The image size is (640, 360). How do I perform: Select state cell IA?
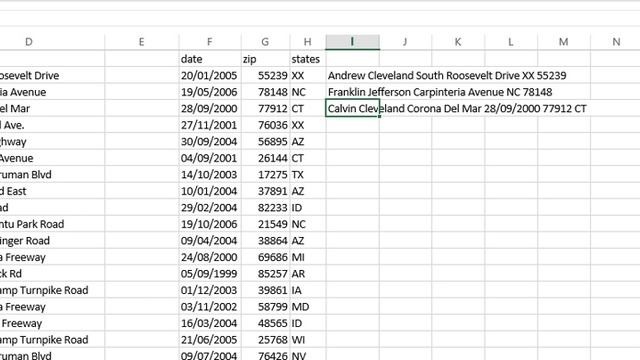(x=308, y=290)
